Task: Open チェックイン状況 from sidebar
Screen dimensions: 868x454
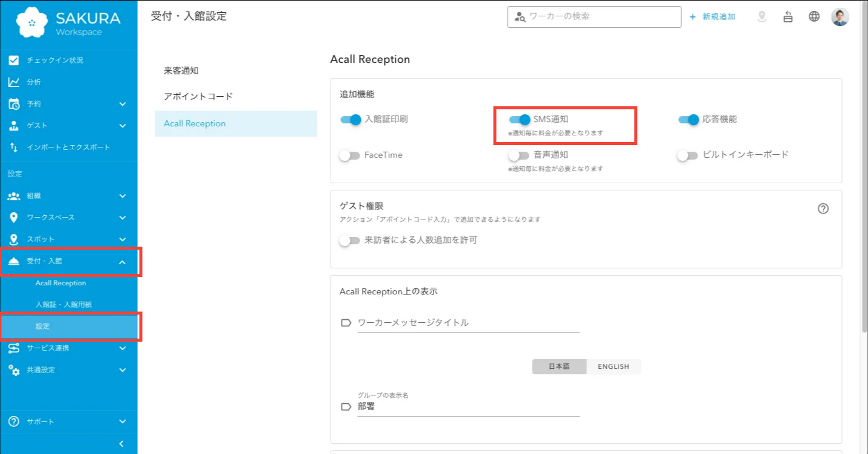Action: click(x=55, y=60)
